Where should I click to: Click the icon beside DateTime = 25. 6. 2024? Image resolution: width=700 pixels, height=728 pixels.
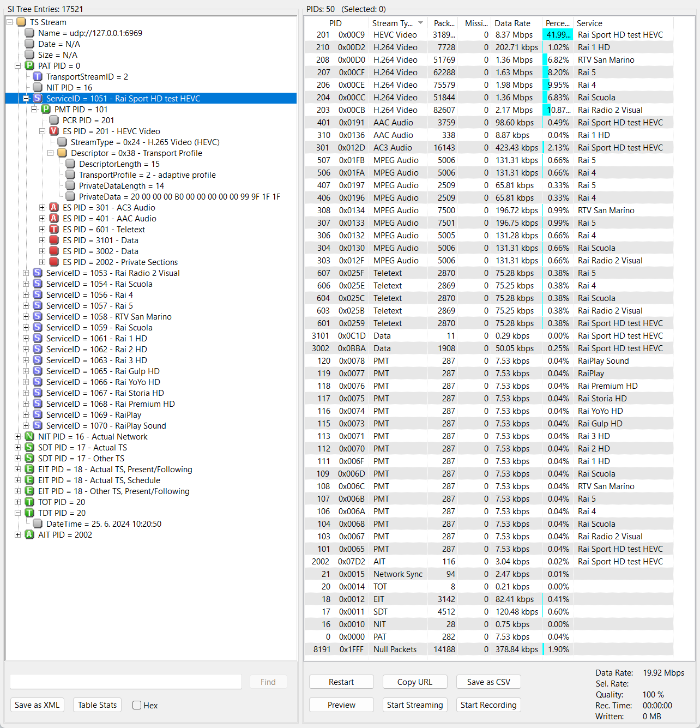[38, 524]
